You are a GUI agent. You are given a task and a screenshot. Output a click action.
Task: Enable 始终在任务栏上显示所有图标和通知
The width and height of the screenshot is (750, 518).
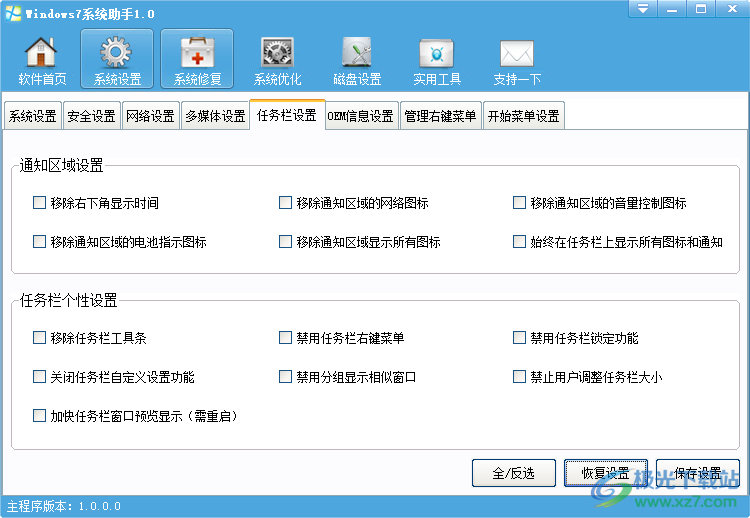[618, 242]
